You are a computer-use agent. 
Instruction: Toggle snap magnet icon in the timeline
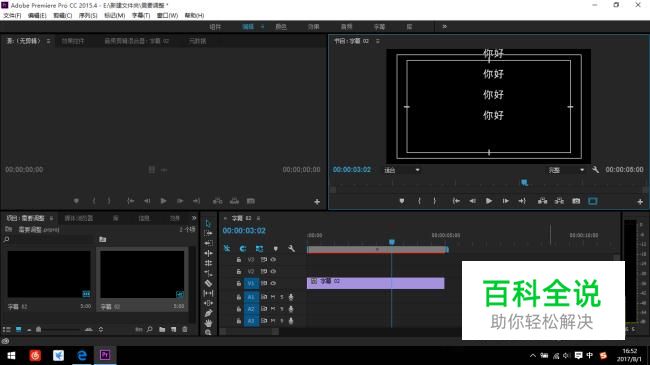coord(243,248)
